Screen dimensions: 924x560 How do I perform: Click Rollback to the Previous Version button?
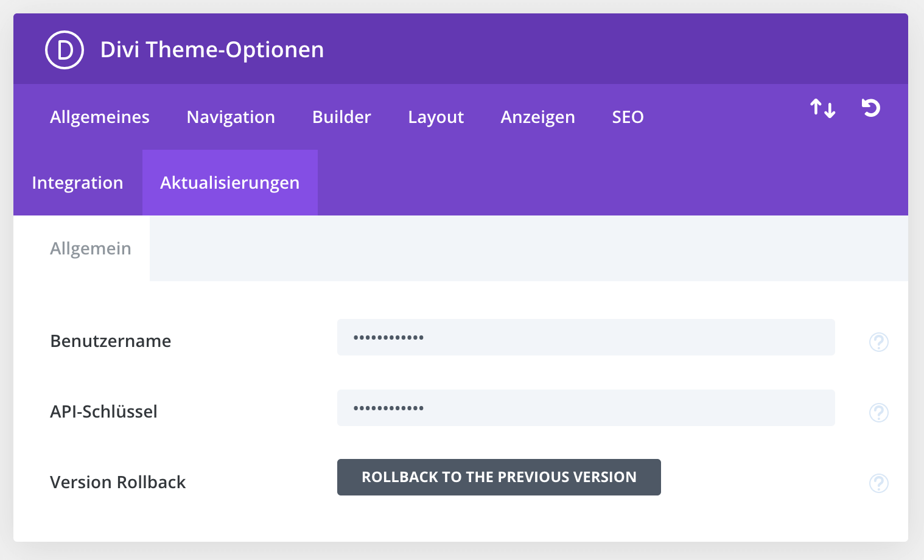point(499,477)
